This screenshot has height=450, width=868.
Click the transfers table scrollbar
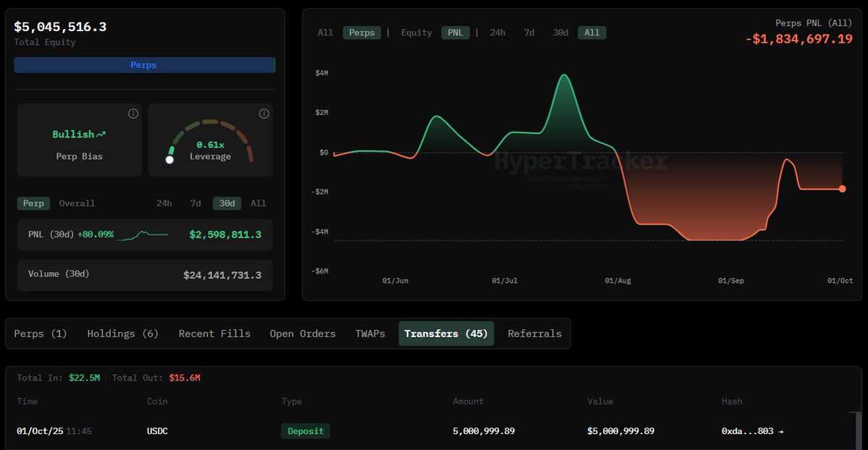[x=859, y=430]
